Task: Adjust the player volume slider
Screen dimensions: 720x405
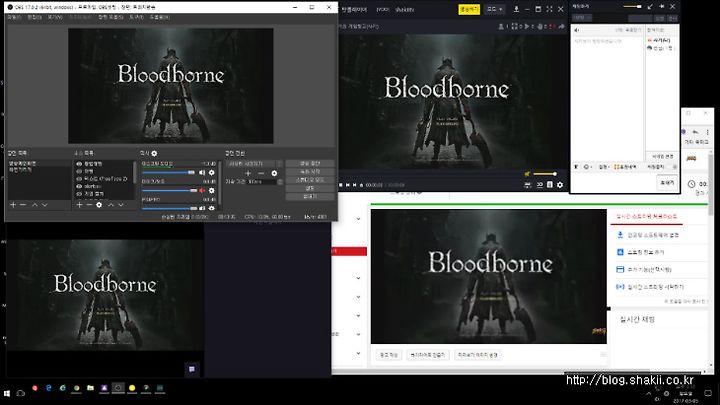Action: coord(545,174)
